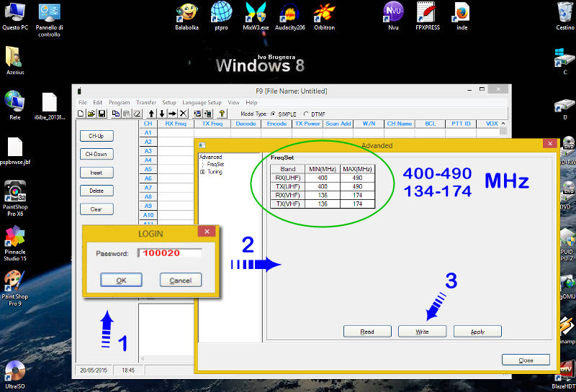The height and width of the screenshot is (392, 576).
Task: Open Nvu desktop shortcut
Action: [393, 17]
